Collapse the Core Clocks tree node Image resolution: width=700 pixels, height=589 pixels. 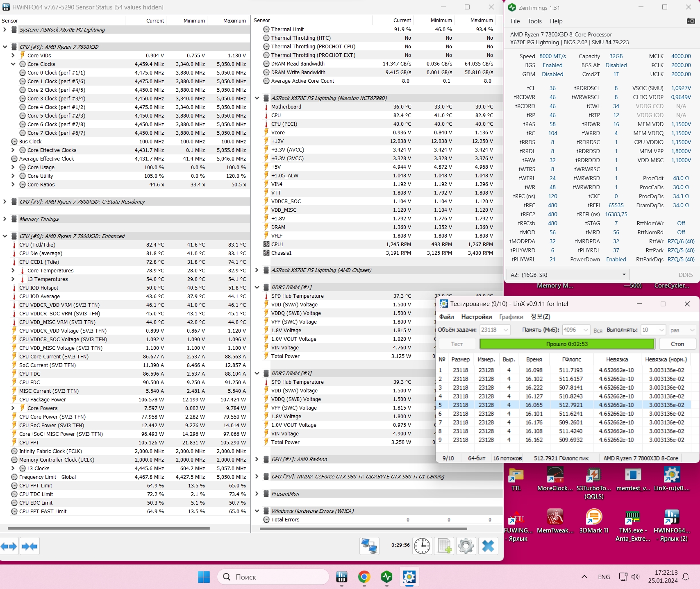coord(13,64)
